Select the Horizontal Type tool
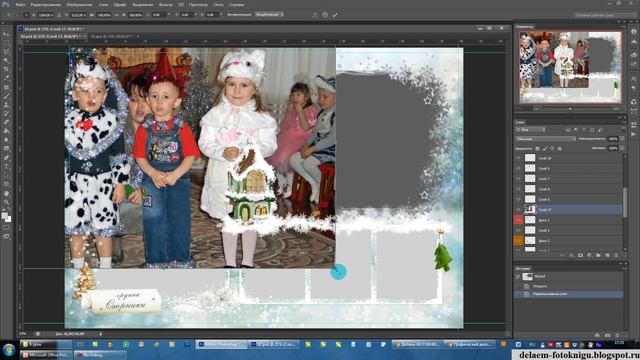The image size is (640, 360). pyautogui.click(x=7, y=167)
